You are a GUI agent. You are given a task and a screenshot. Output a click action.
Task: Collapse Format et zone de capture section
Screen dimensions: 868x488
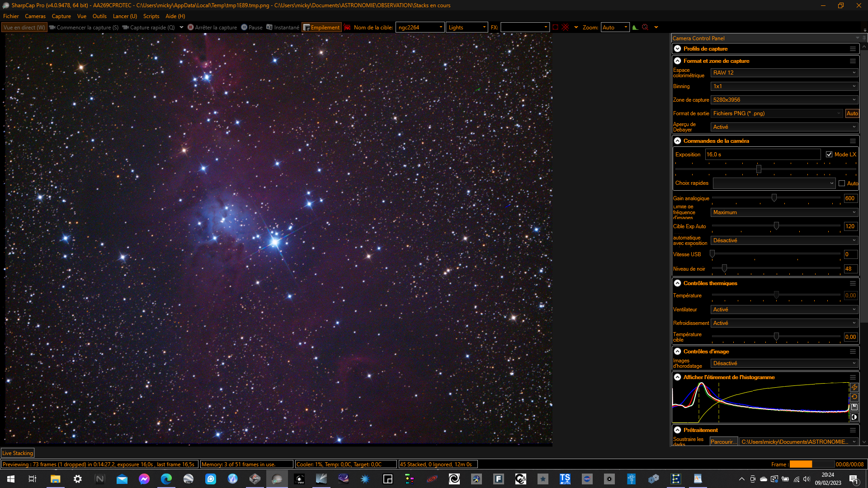[x=677, y=61]
